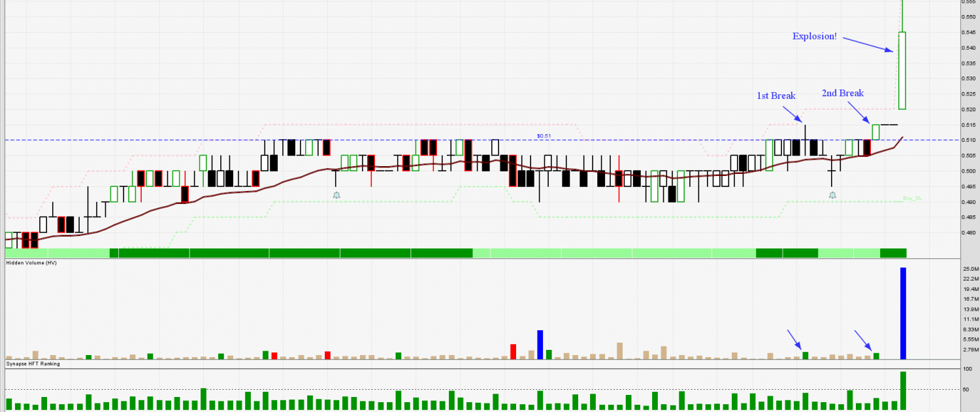The width and height of the screenshot is (980, 412).
Task: Click the red volume bar beside the mid-chart blue bar
Action: click(514, 351)
